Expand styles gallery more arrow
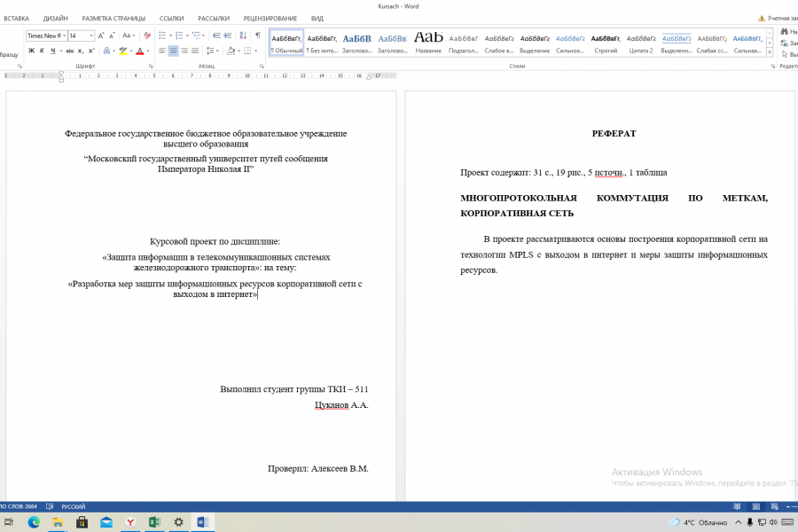This screenshot has width=798, height=532. click(x=770, y=52)
